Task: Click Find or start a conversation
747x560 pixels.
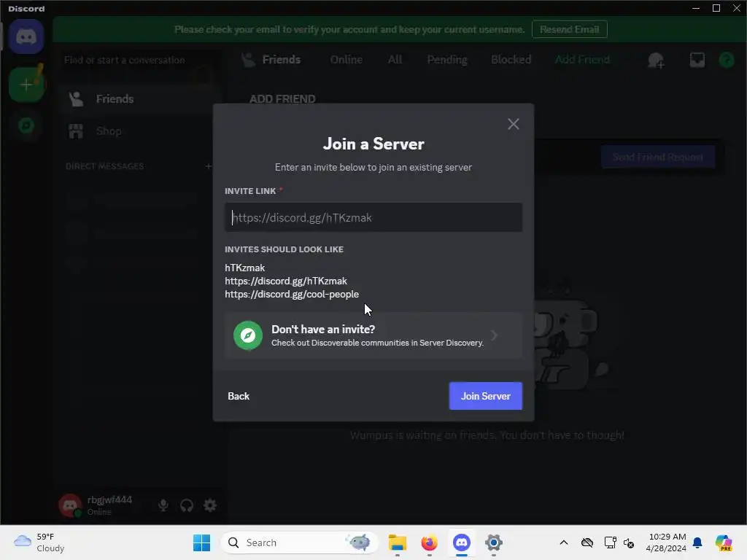Action: tap(138, 60)
